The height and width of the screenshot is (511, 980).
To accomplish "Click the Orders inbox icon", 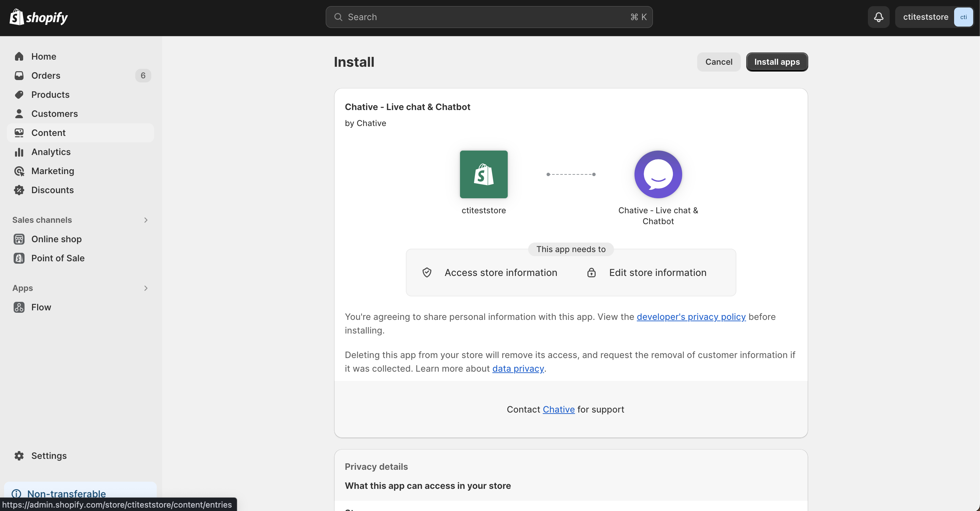I will pos(19,76).
